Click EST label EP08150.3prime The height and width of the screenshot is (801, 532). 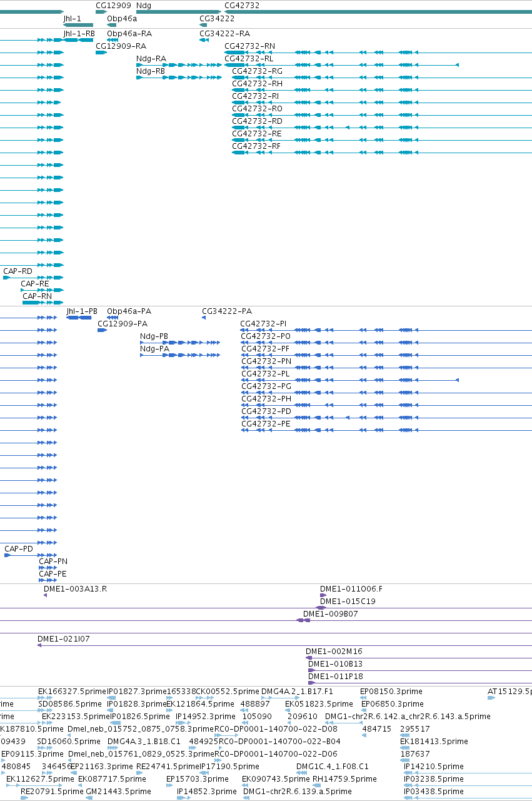pyautogui.click(x=391, y=691)
